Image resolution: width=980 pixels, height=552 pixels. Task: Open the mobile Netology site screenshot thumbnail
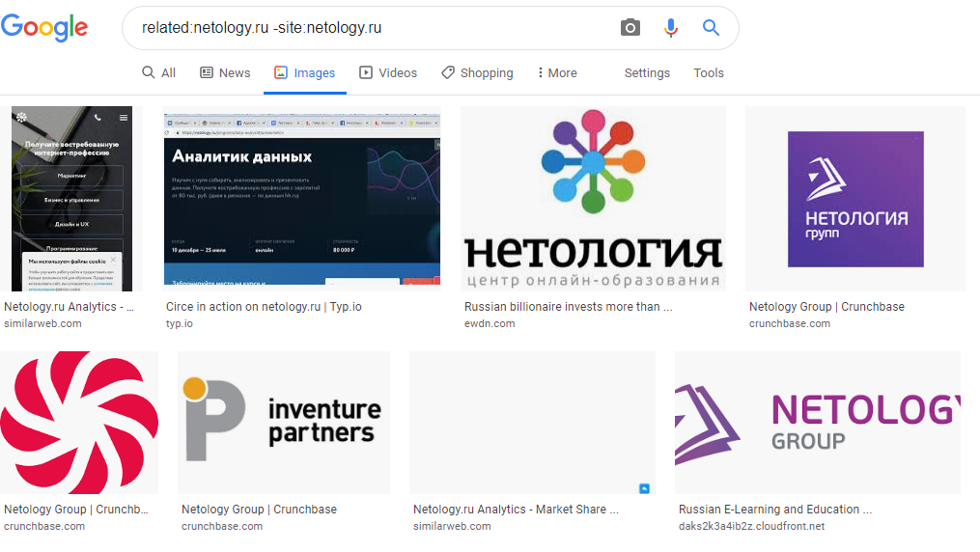71,199
